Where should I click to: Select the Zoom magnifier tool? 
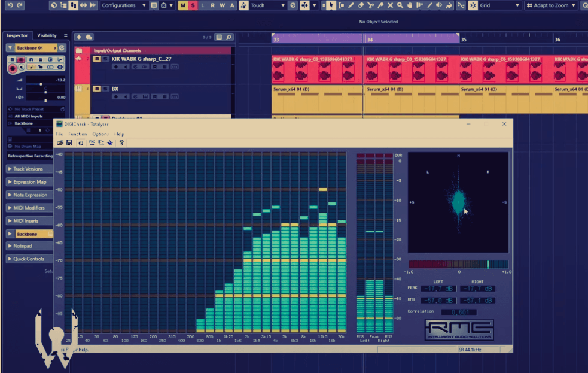point(400,5)
